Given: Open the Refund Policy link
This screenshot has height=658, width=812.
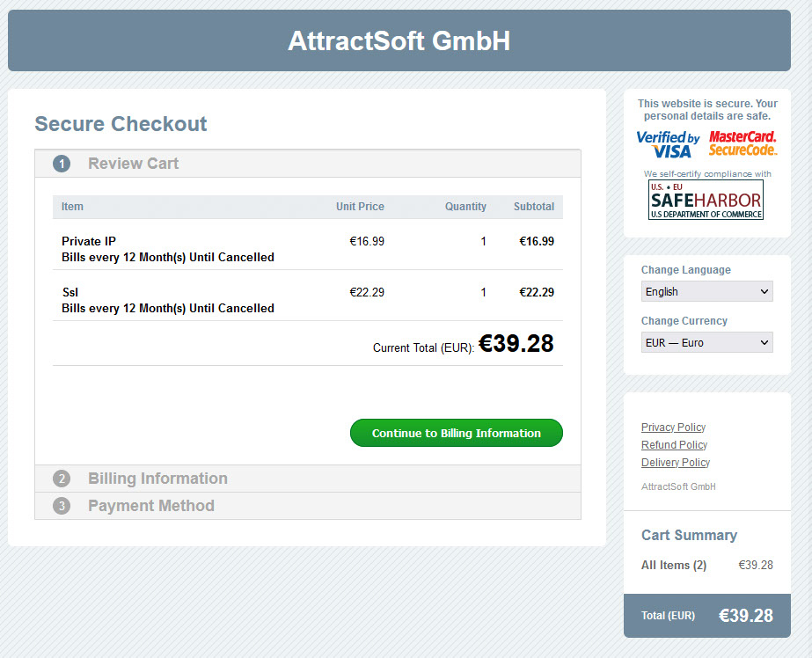Looking at the screenshot, I should 673,444.
